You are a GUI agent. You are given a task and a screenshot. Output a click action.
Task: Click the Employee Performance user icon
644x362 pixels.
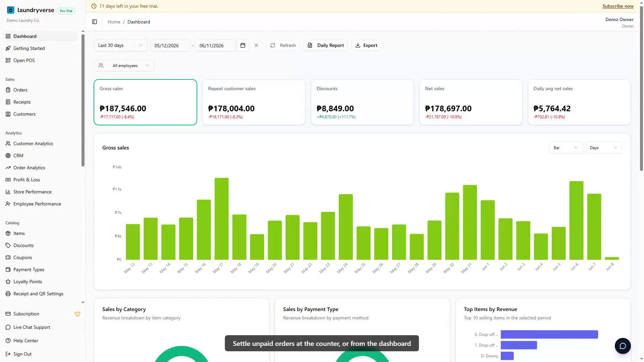point(8,204)
